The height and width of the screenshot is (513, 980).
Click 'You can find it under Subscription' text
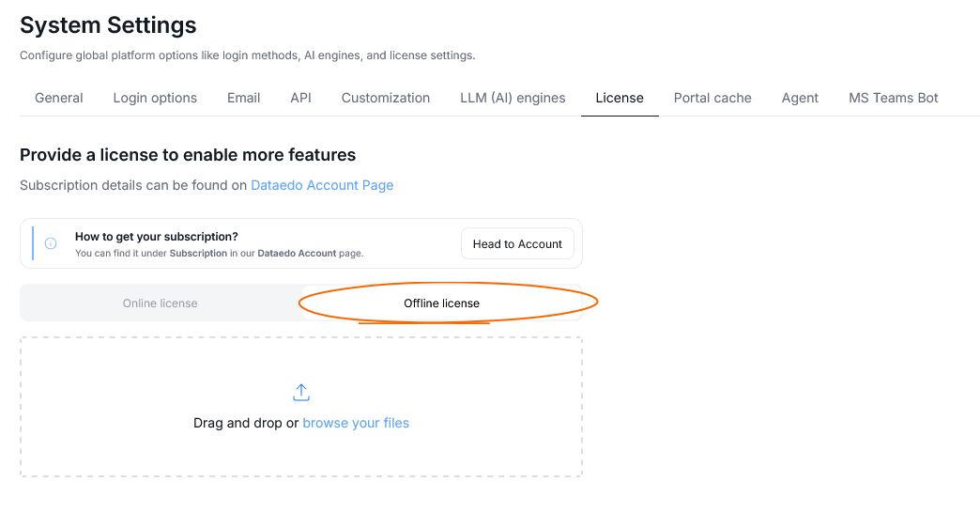tap(220, 254)
